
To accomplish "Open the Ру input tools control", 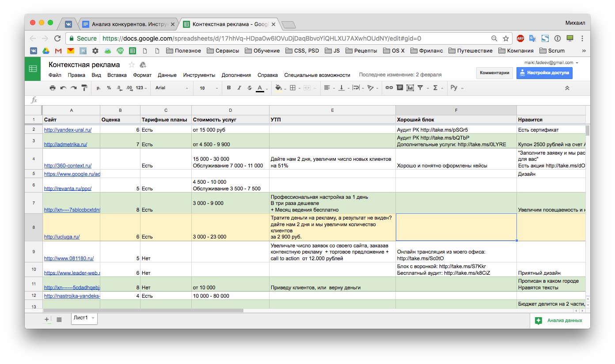I will (456, 88).
